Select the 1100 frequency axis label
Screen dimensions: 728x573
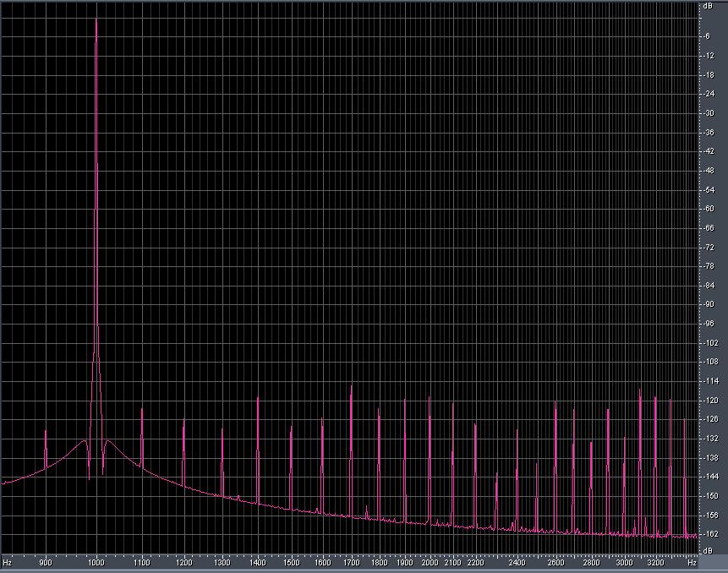coord(142,563)
